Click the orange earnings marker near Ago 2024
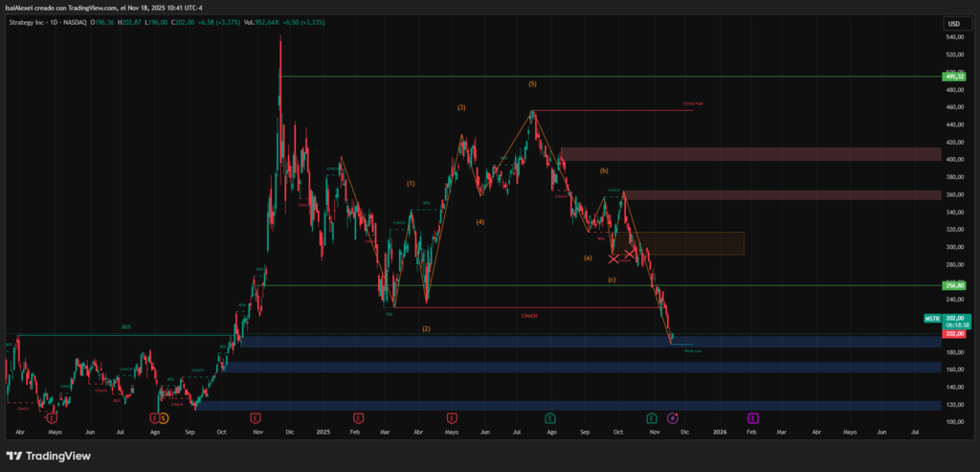 pyautogui.click(x=156, y=418)
